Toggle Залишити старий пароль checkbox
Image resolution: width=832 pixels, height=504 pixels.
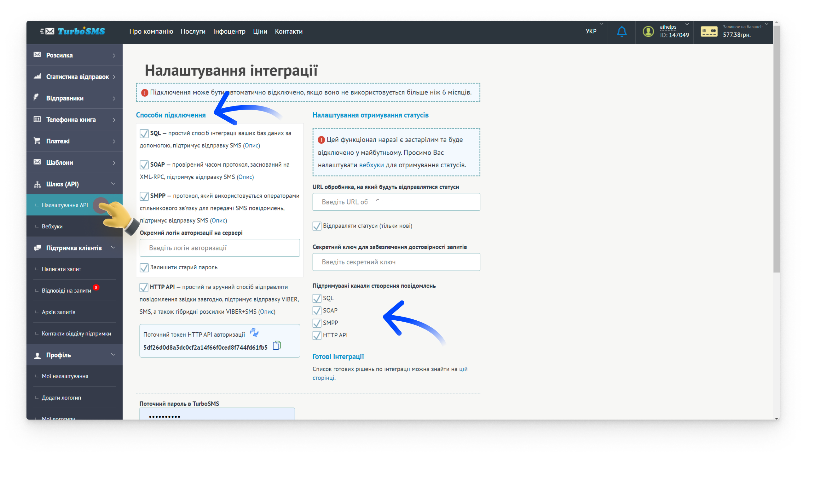pos(144,268)
